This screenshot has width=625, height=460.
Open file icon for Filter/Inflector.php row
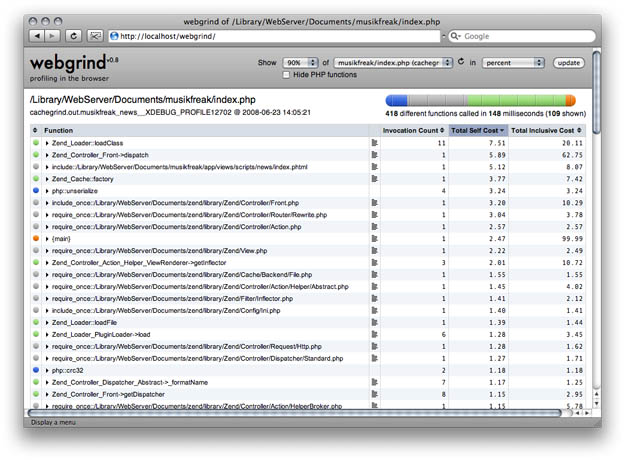coord(375,298)
